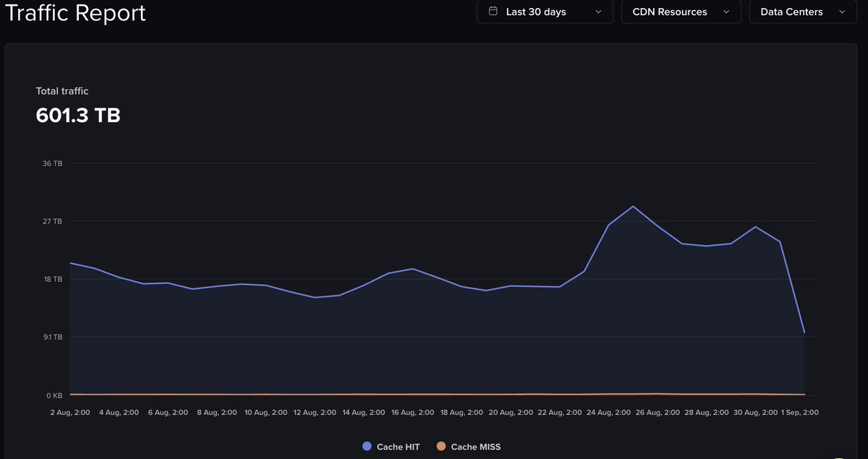Viewport: 868px width, 459px height.
Task: Open the Last 30 days date range picker
Action: click(x=545, y=12)
